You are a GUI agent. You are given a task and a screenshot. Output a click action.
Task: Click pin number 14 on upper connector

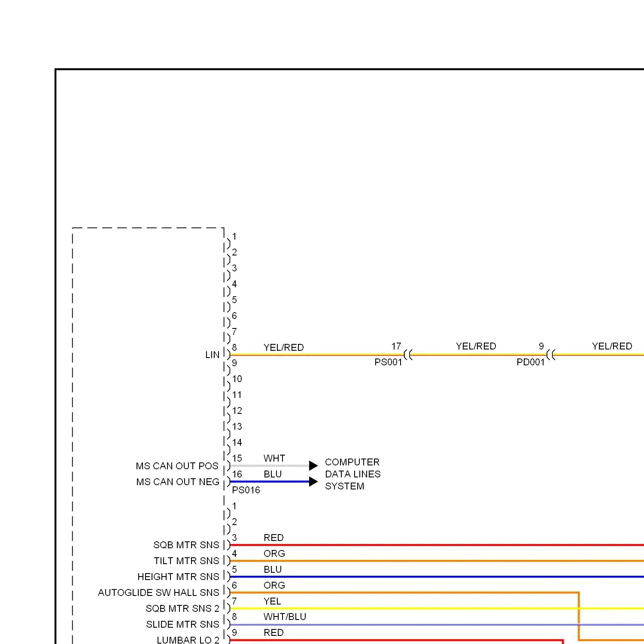237,442
